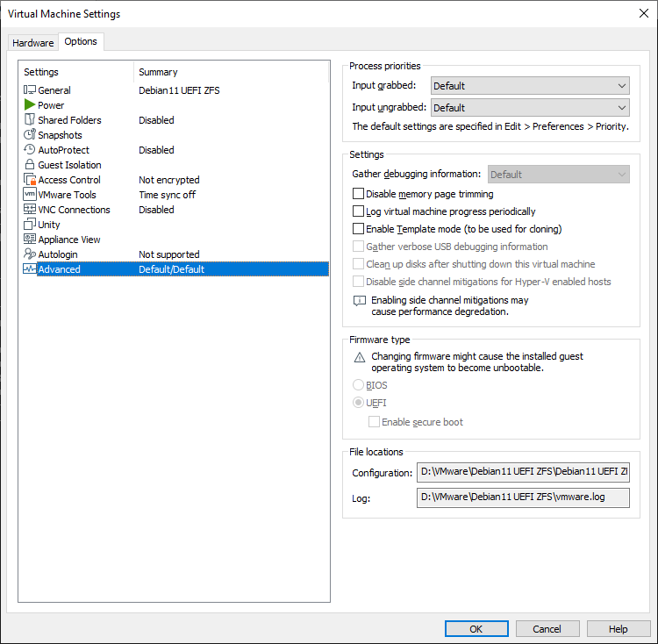Select Access Control in settings list

click(x=69, y=180)
